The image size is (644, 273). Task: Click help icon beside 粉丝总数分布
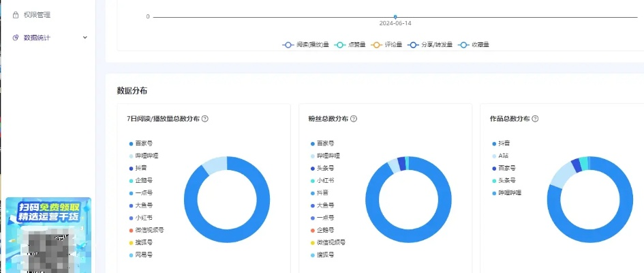coord(354,119)
